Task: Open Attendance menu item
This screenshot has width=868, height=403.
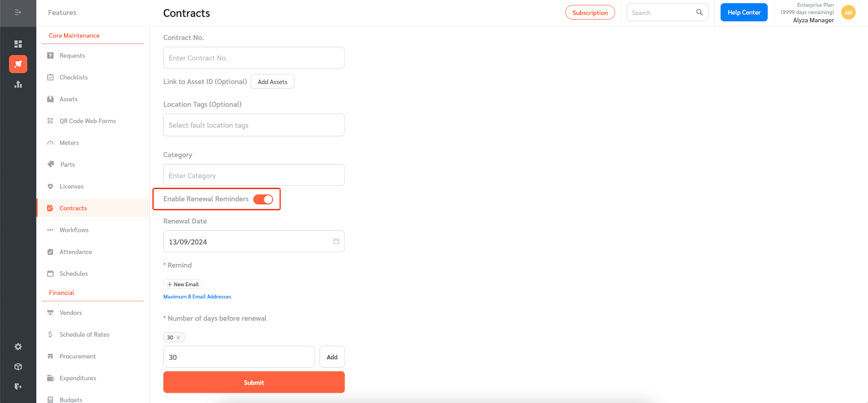Action: pos(76,251)
